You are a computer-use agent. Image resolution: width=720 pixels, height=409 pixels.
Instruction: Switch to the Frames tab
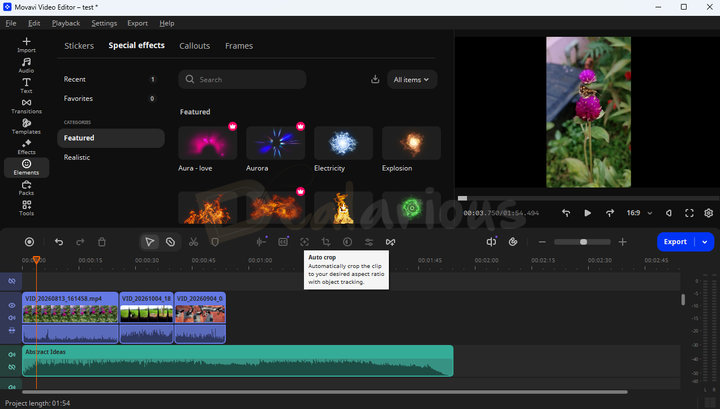[x=239, y=45]
